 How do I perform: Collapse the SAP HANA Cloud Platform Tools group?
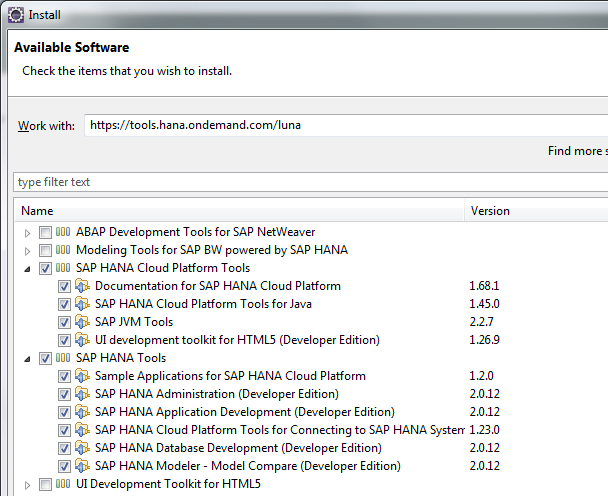(27, 268)
